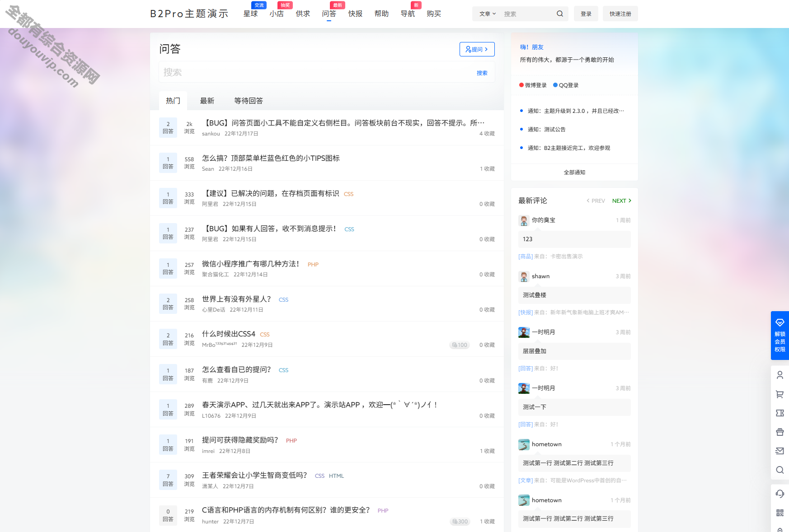Image resolution: width=789 pixels, height=532 pixels.
Task: Click author sankou under the BUG question
Action: point(211,134)
